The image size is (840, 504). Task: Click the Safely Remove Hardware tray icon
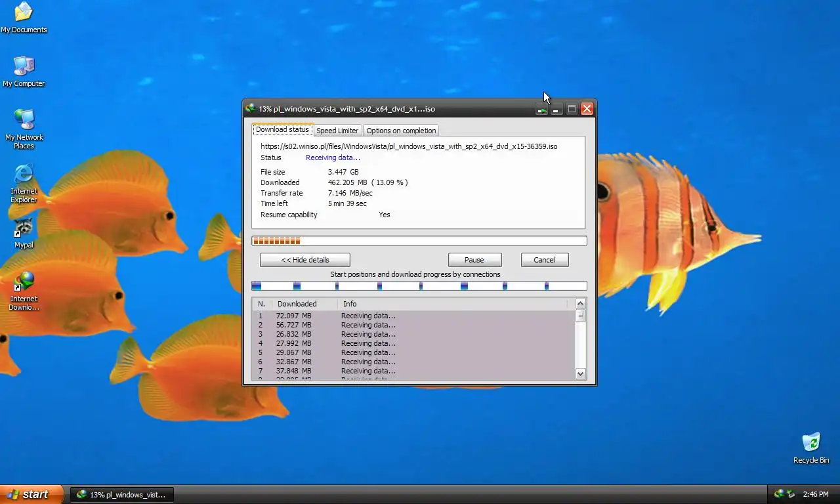pos(791,494)
